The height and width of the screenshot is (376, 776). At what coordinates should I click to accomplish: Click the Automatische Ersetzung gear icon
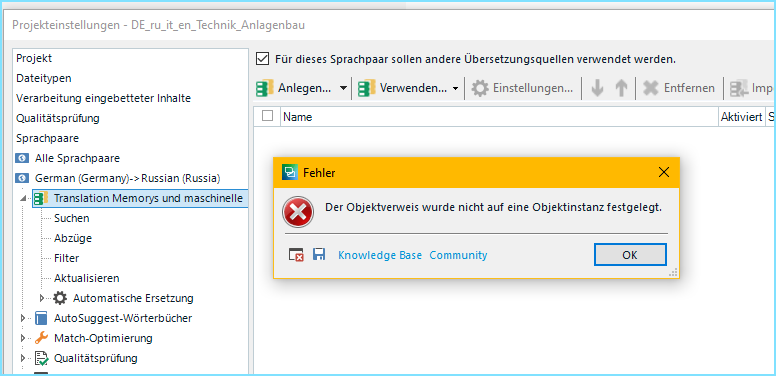(x=60, y=298)
